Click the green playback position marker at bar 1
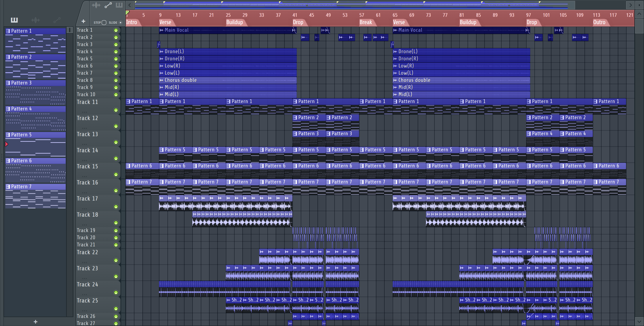 coord(127,13)
